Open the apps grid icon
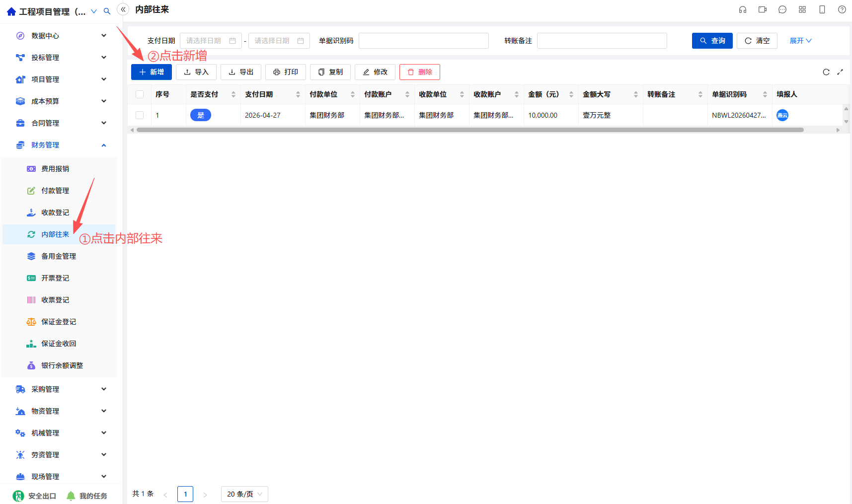 tap(802, 9)
